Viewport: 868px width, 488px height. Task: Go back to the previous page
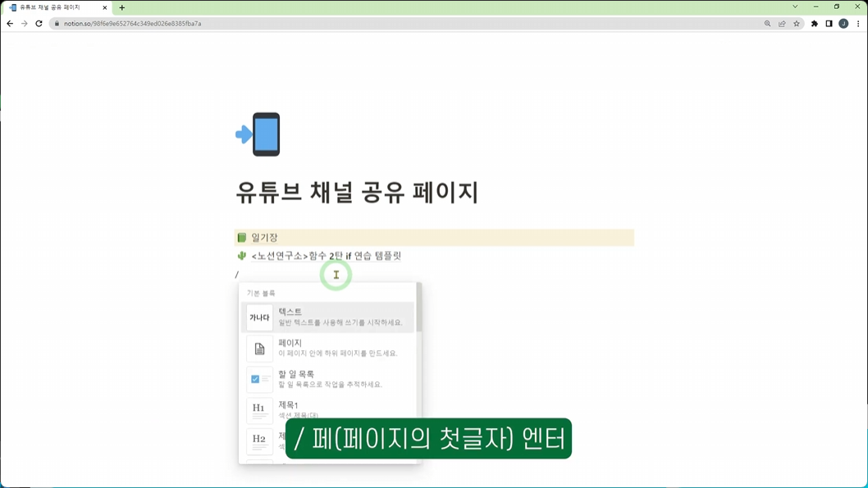click(x=10, y=24)
